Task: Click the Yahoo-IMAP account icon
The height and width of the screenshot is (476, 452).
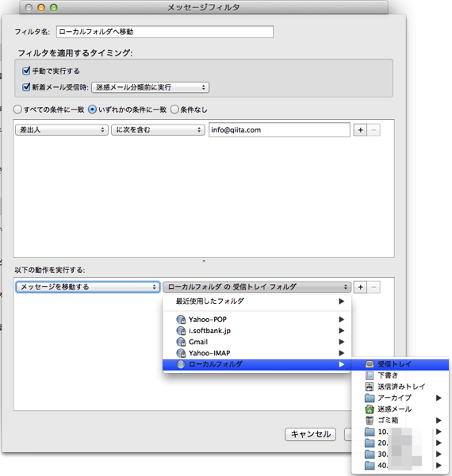Action: (181, 353)
